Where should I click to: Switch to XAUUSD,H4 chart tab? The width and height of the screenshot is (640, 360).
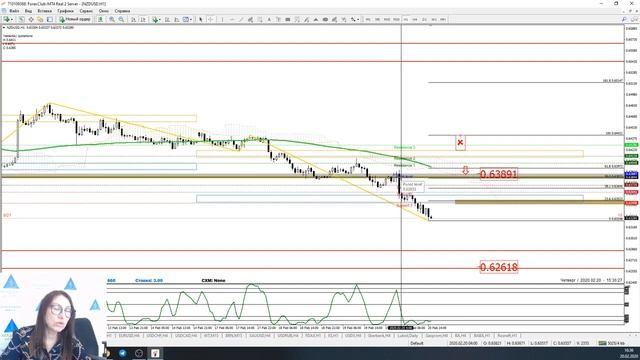[260, 336]
